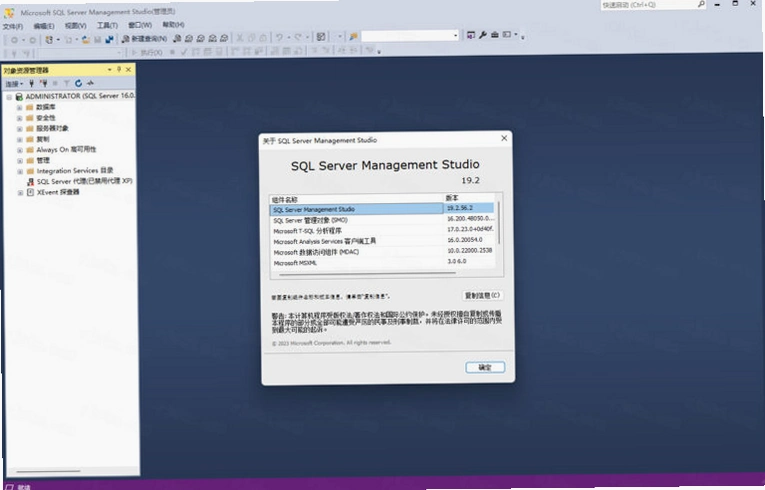Click the SSMS application icon in the title bar
Screen dimensions: 765x490
[x=9, y=13]
